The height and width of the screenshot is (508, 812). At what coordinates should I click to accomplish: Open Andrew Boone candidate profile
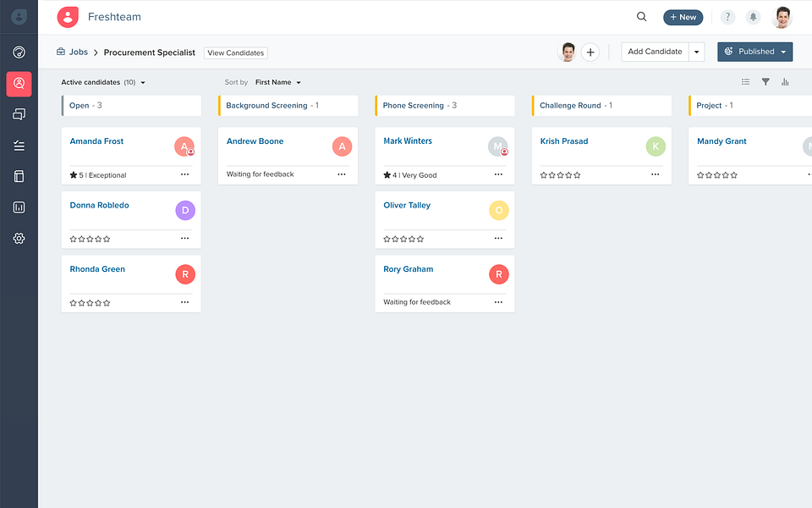pos(255,141)
